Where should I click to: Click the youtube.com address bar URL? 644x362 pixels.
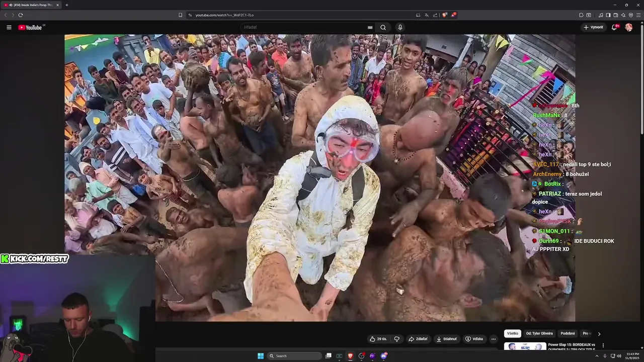pyautogui.click(x=224, y=15)
